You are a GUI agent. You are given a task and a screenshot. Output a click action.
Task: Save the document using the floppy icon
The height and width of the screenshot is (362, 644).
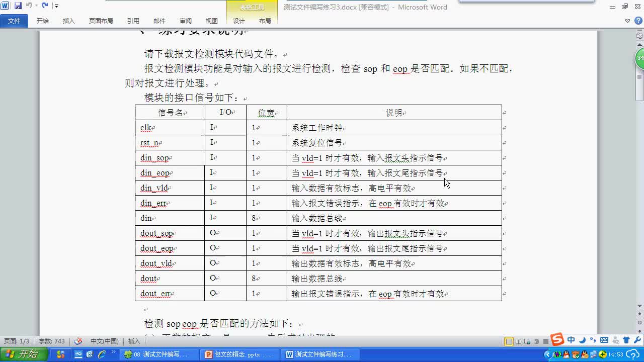pos(18,6)
